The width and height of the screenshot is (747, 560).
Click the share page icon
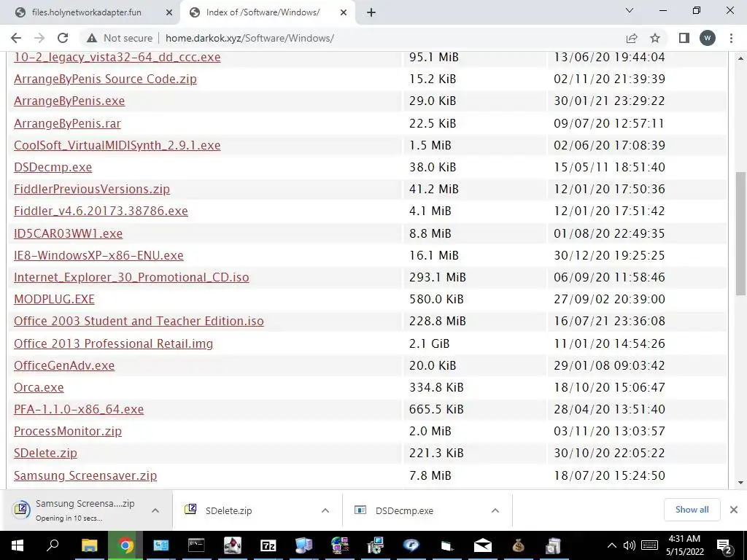pyautogui.click(x=632, y=38)
